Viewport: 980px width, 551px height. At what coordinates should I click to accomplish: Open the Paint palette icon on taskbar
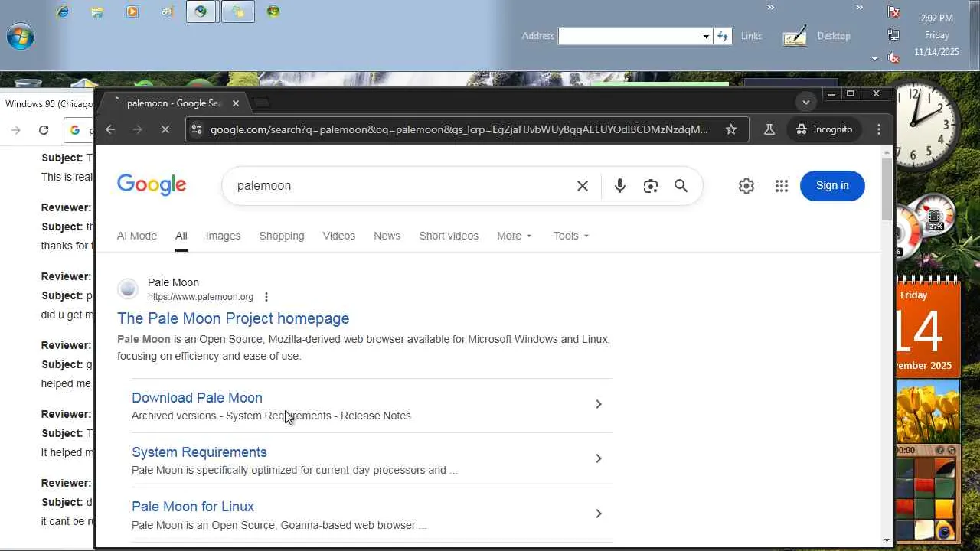coord(167,11)
